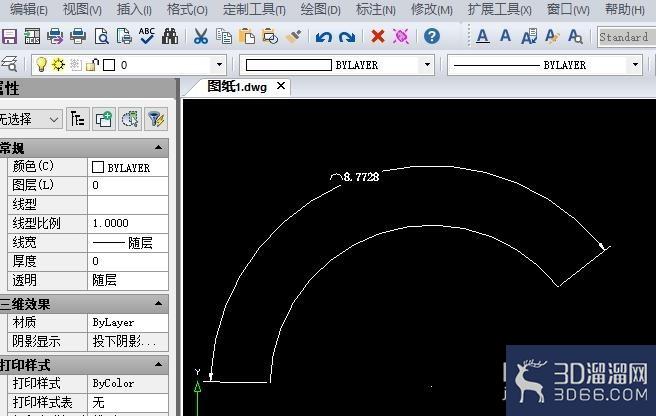Switch to the 图纸1.dwg tab

[237, 87]
